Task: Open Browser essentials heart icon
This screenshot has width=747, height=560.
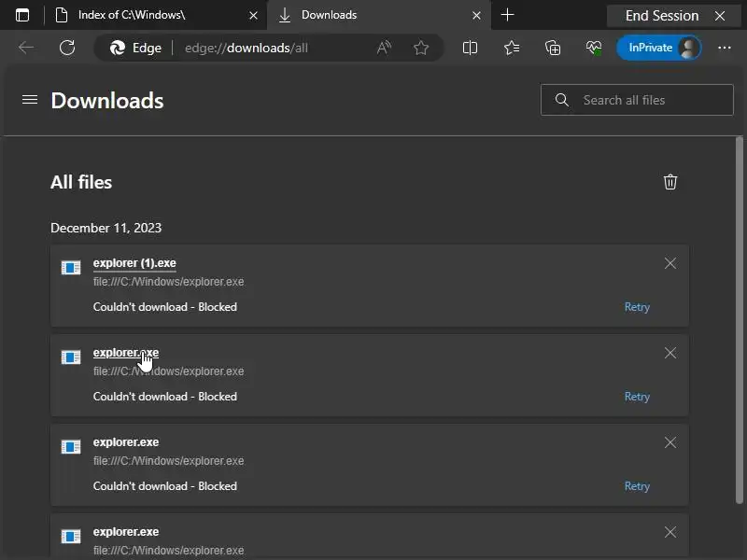Action: (x=594, y=48)
